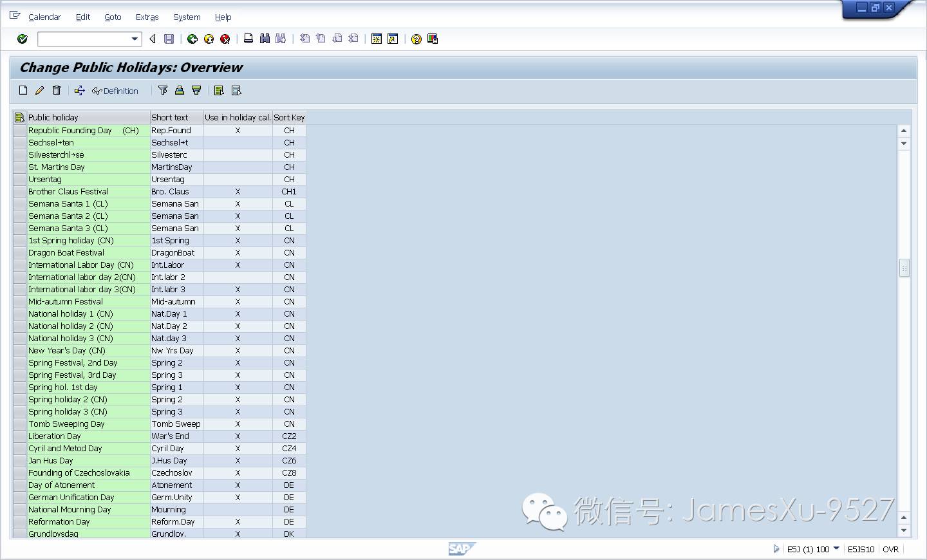Create a new public holiday with the blank page icon
The width and height of the screenshot is (927, 560).
click(x=23, y=91)
